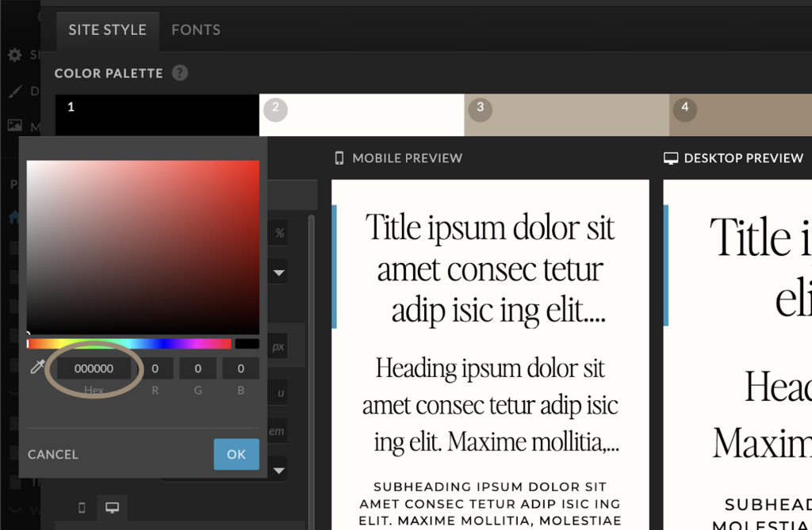Confirm color with the OK button
812x530 pixels.
pyautogui.click(x=236, y=455)
